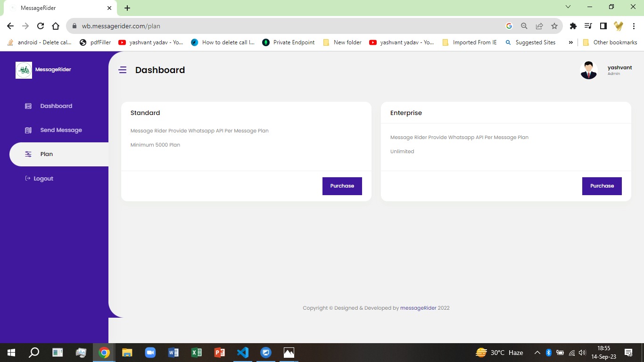644x362 pixels.
Task: Bookmark this tab with the star icon
Action: pos(554,26)
